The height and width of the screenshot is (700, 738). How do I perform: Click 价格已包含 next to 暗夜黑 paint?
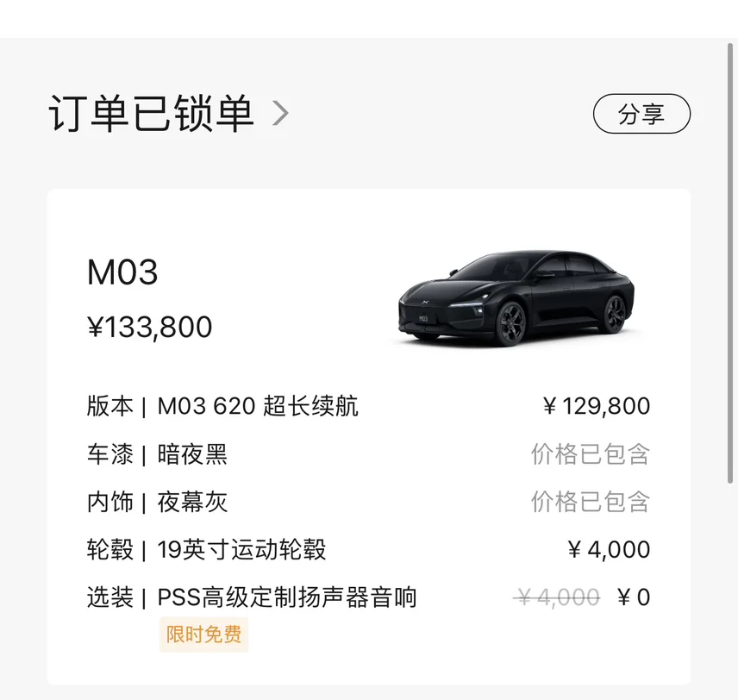(590, 454)
